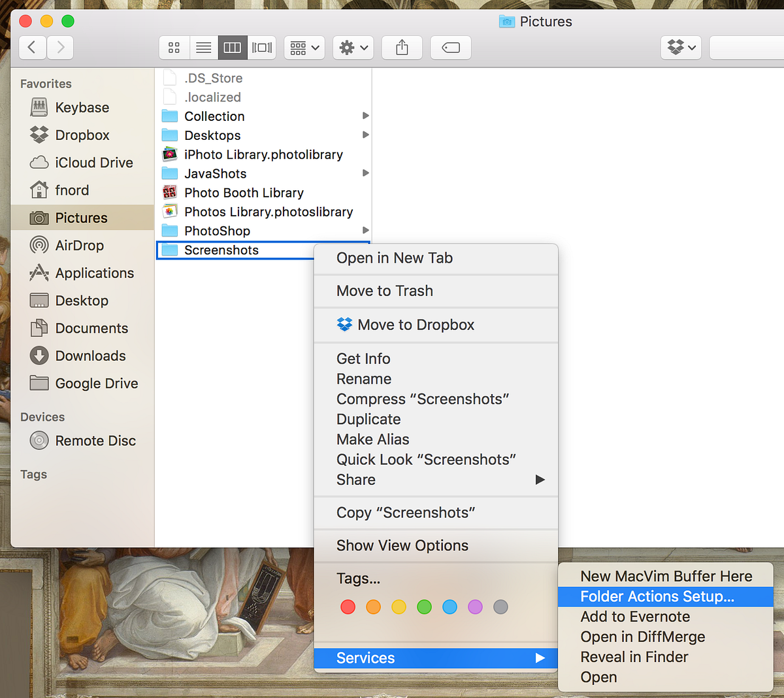Choose Add to Evernote service
The height and width of the screenshot is (698, 784).
(635, 616)
